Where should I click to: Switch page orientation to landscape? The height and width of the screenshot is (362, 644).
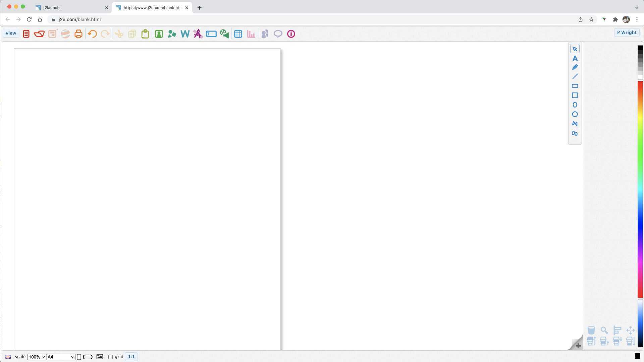(88, 357)
